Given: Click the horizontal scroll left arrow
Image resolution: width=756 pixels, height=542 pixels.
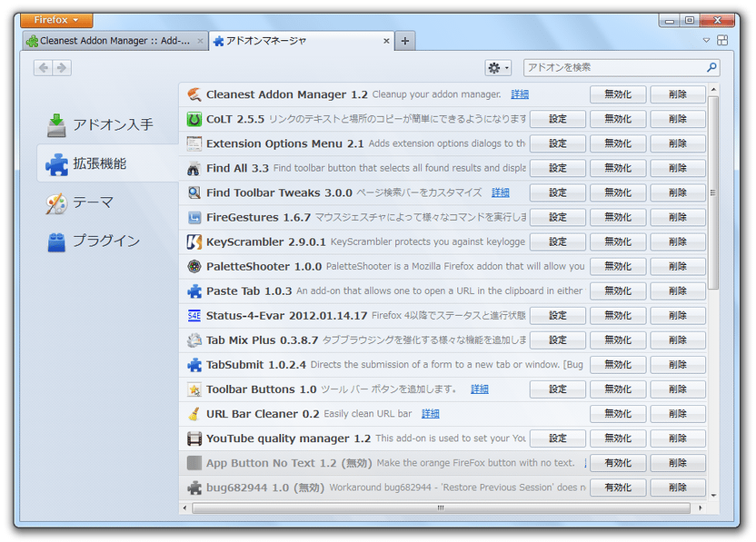Looking at the screenshot, I should point(184,508).
